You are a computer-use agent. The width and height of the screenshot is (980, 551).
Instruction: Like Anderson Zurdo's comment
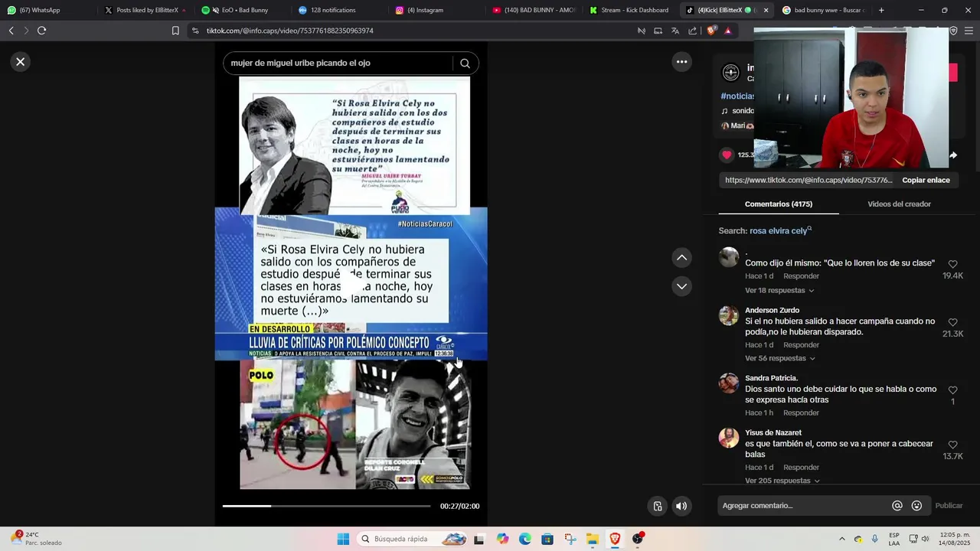click(952, 323)
